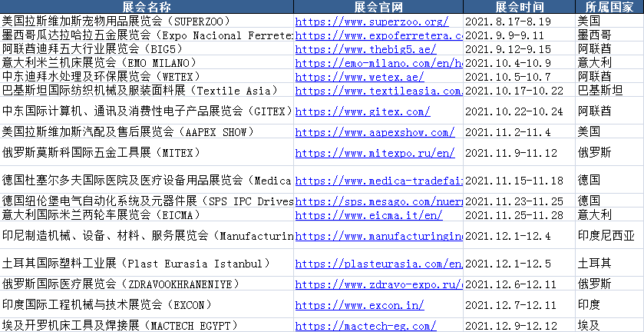
Task: Select the 印度尼西亚 country cell
Action: click(x=609, y=235)
